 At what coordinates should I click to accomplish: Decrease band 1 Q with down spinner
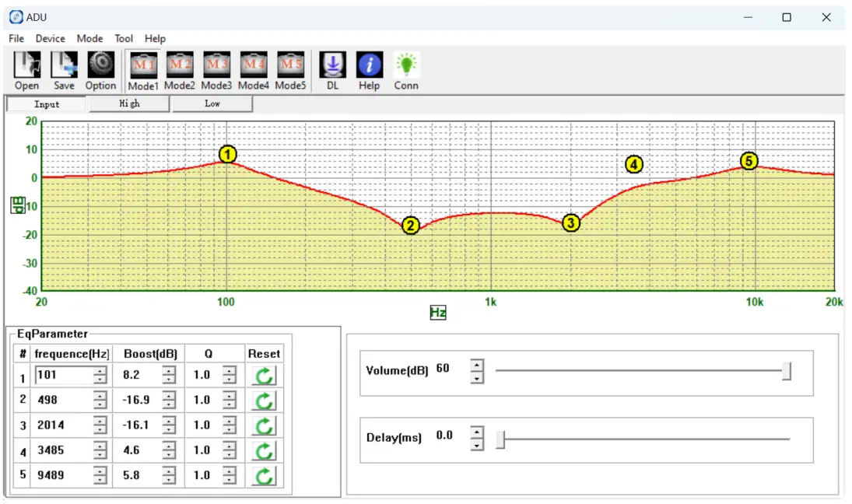click(230, 379)
